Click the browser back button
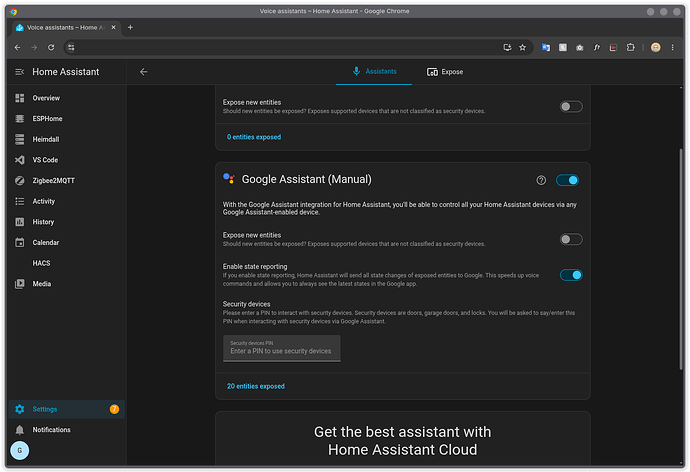The width and height of the screenshot is (690, 472). coord(18,48)
